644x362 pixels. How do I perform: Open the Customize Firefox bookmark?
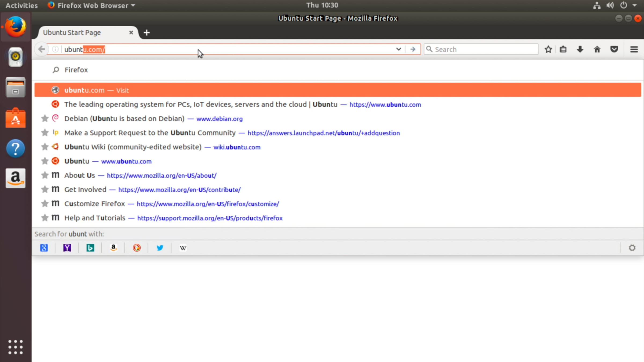(x=338, y=204)
